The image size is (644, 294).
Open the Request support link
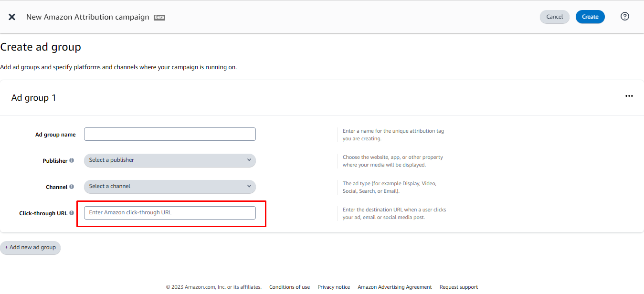(459, 287)
